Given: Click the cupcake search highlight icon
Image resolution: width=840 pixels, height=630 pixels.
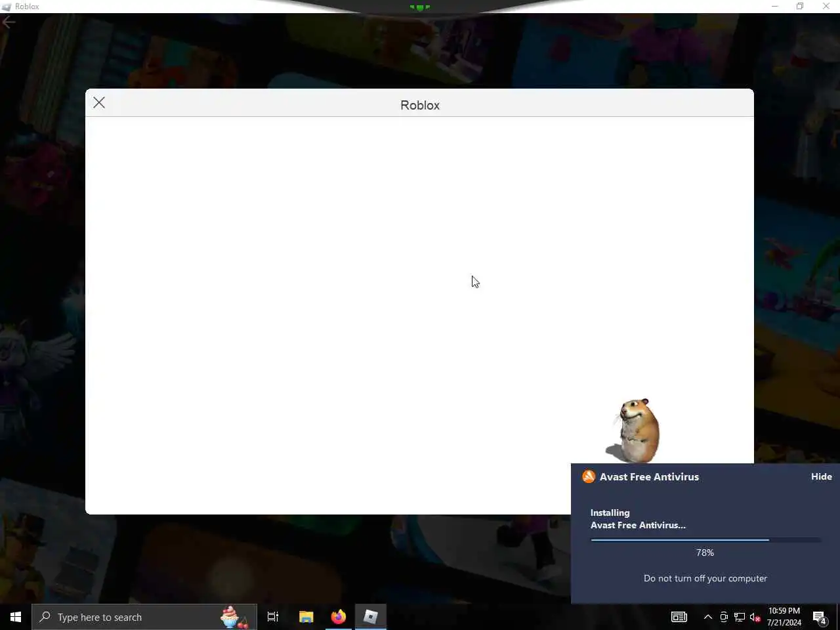Looking at the screenshot, I should 234,617.
